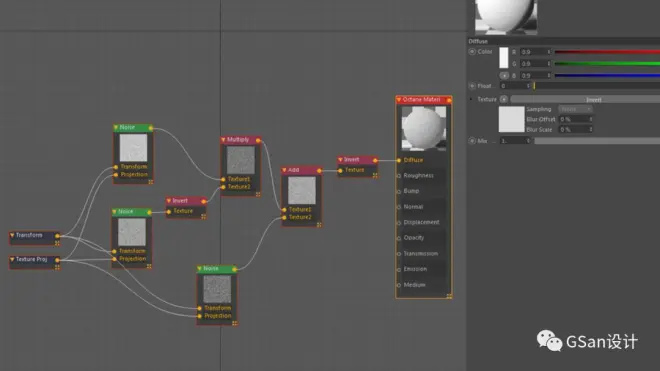
Task: Click the Emission input pin
Action: pos(399,270)
